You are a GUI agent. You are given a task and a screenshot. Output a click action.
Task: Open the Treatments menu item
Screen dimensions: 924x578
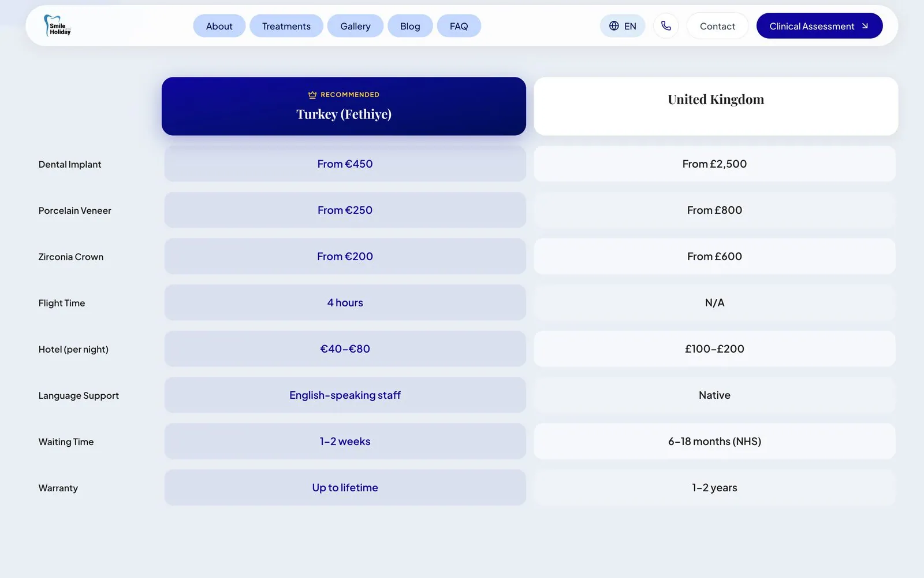click(286, 26)
